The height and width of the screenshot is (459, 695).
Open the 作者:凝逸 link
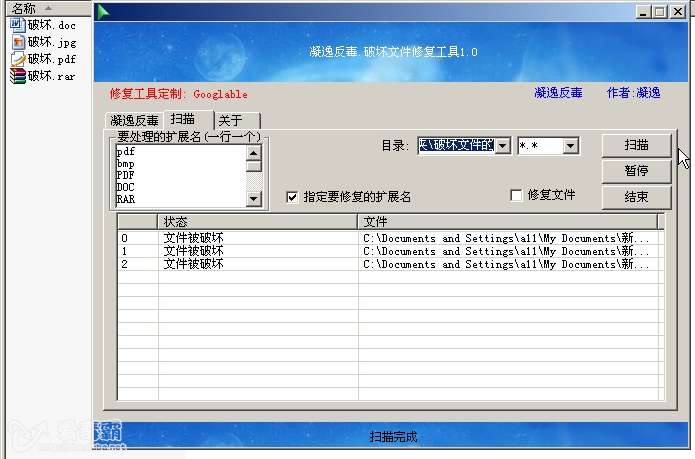pyautogui.click(x=633, y=93)
